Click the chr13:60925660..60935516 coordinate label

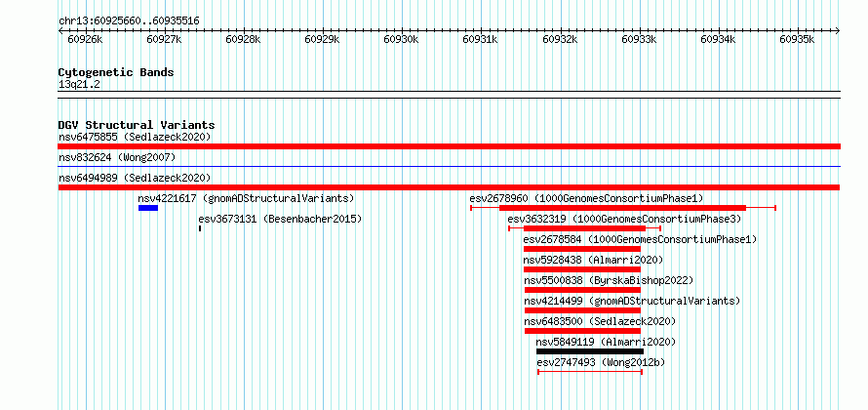[x=129, y=21]
